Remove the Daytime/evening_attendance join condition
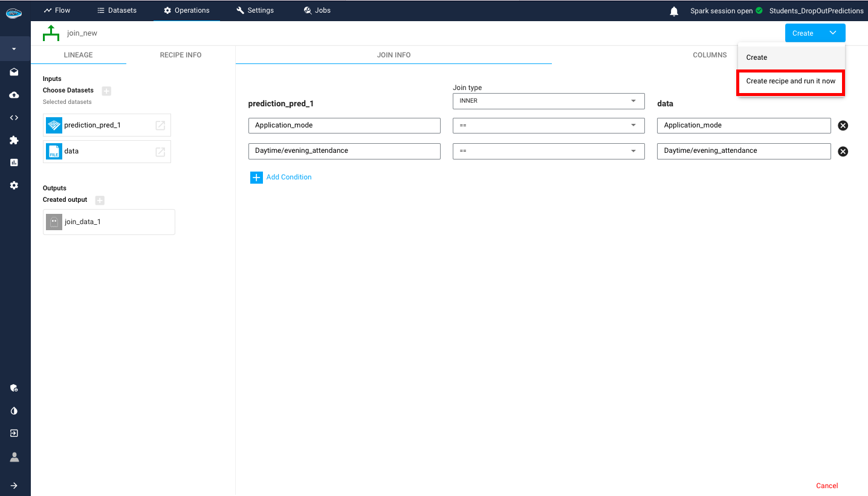The height and width of the screenshot is (496, 868). tap(843, 151)
